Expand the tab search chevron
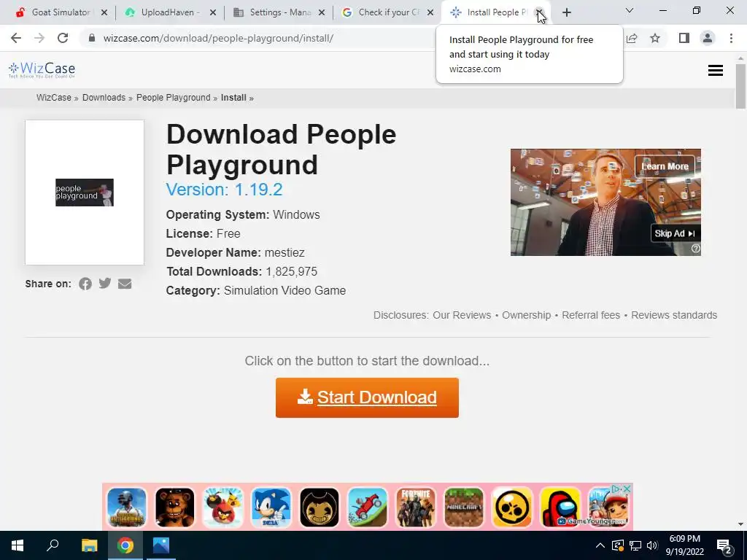747x560 pixels. click(630, 10)
